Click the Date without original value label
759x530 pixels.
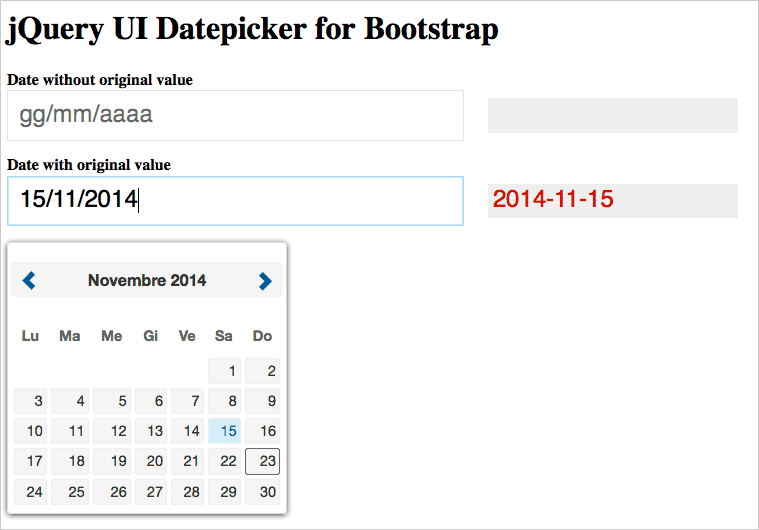(x=100, y=80)
